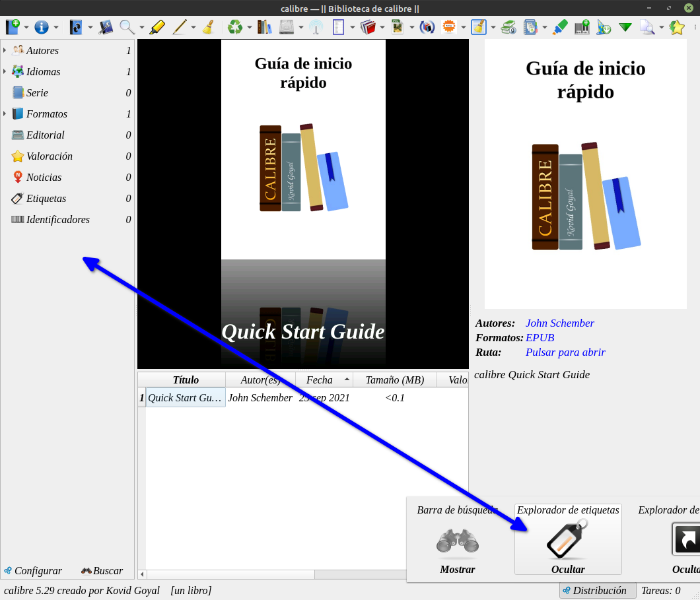Expand the Idiomas tree node

click(x=5, y=71)
